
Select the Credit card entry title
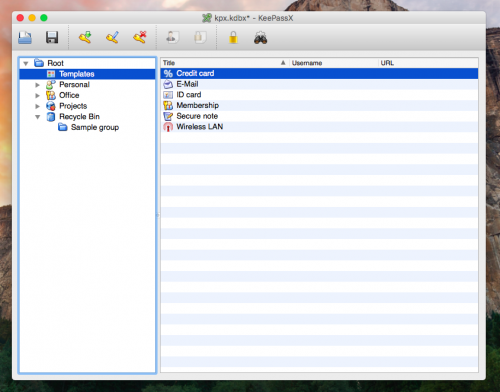(x=195, y=73)
